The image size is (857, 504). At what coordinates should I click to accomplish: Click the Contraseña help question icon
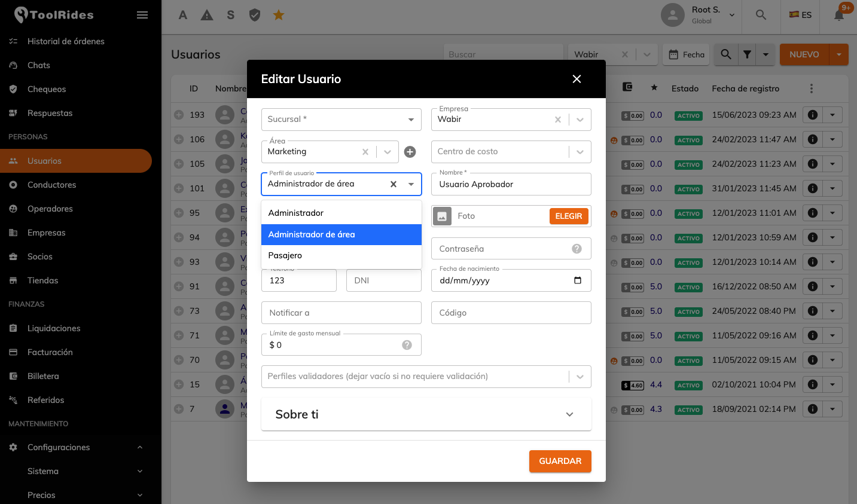577,249
